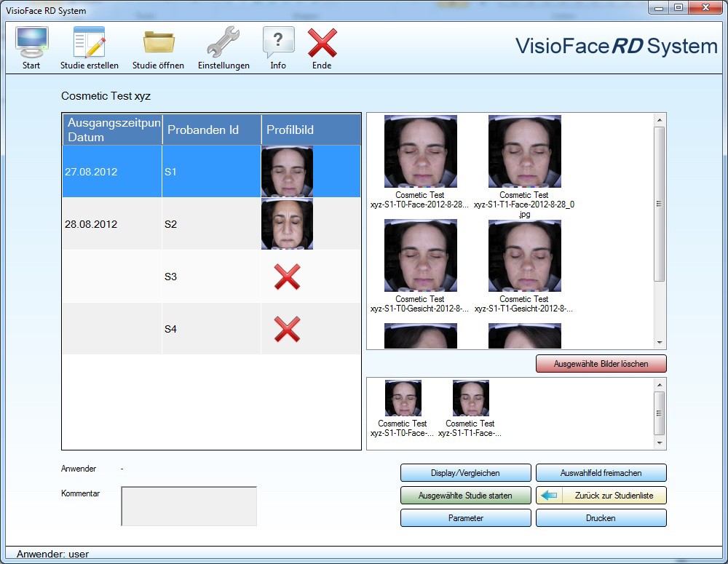
Task: Select xyz-S1-T0-Face thumbnail in selection field
Action: [403, 398]
